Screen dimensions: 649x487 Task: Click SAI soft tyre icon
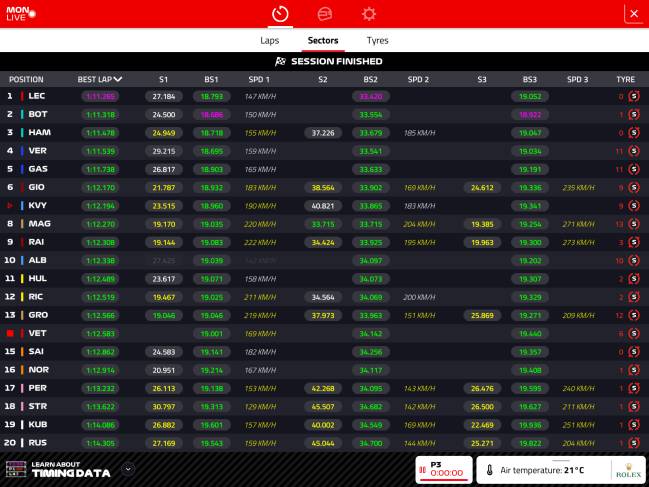click(x=634, y=352)
